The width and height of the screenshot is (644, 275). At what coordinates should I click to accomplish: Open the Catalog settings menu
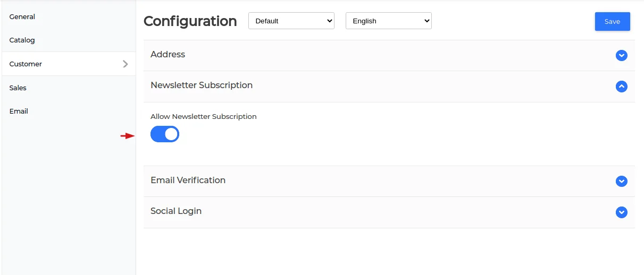(x=22, y=40)
